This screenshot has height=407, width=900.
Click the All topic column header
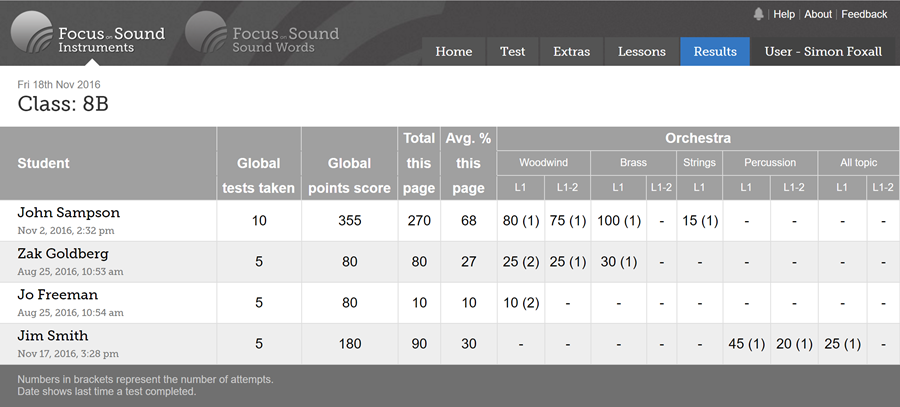859,163
